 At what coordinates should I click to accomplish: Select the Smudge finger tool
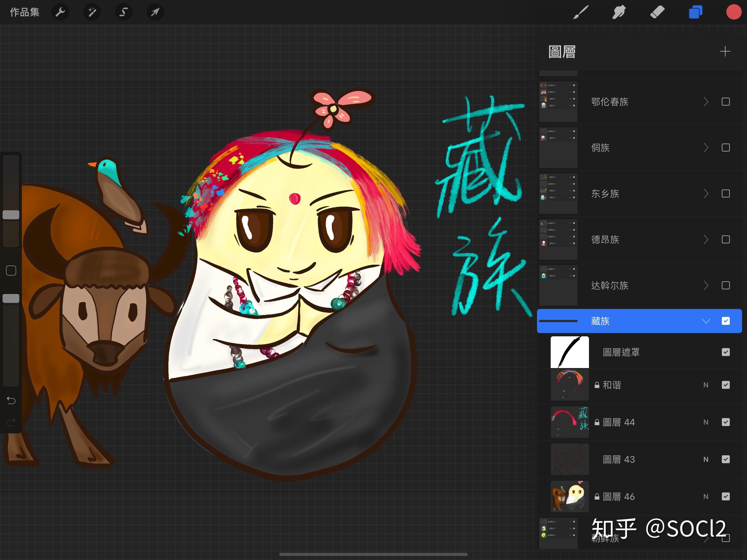619,13
